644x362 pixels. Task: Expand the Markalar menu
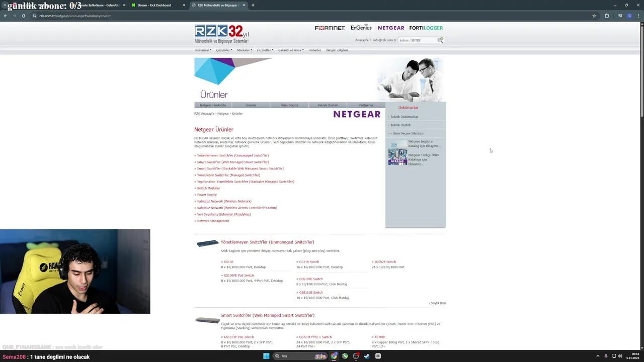(245, 50)
